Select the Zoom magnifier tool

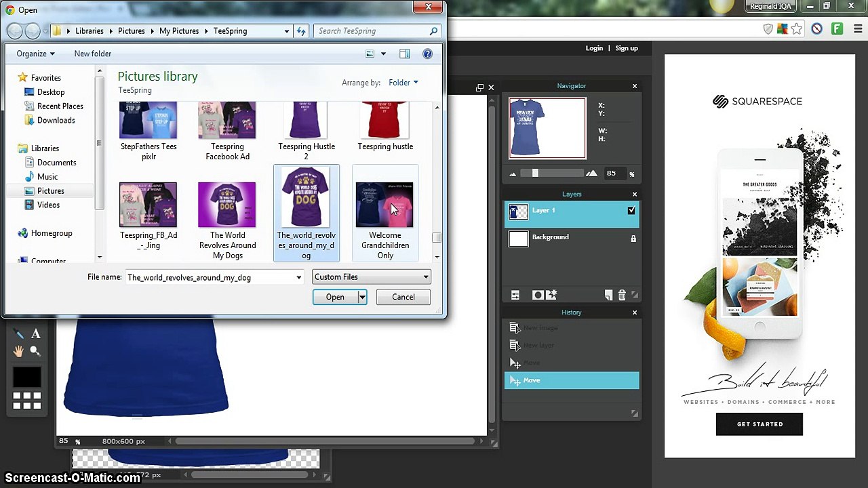click(x=35, y=350)
